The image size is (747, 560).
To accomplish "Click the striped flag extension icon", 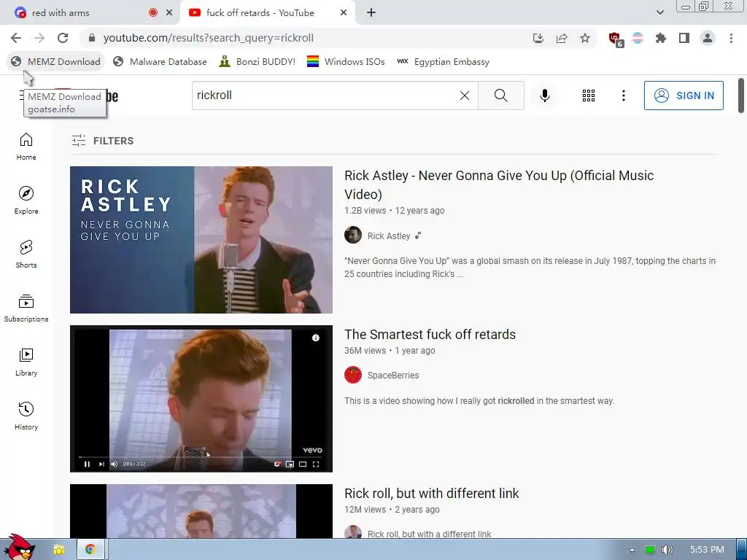I will click(638, 38).
